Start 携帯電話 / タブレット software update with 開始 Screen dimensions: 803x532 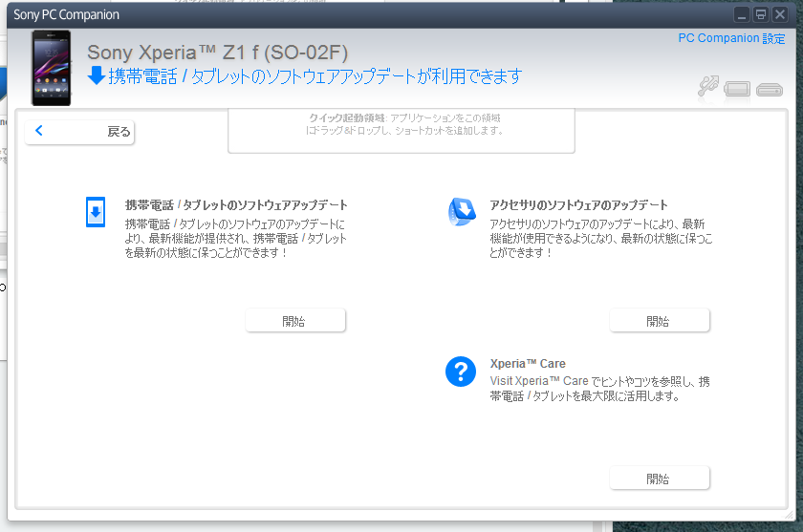pos(295,321)
